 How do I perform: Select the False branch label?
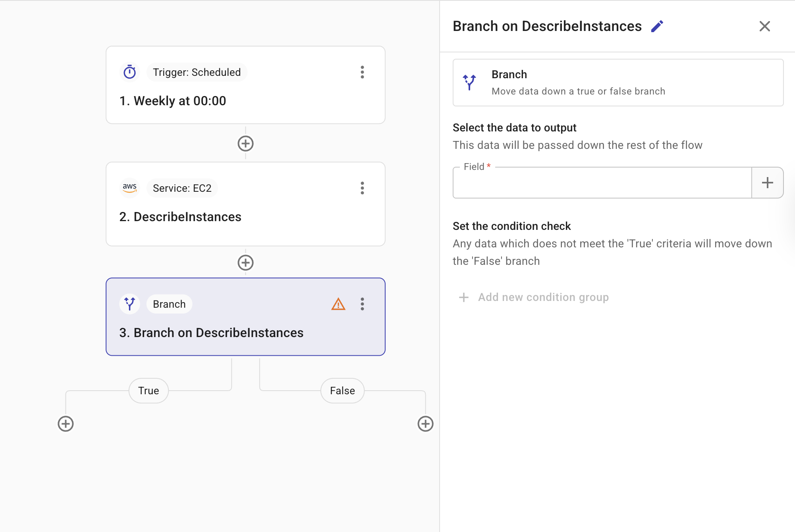[342, 391]
